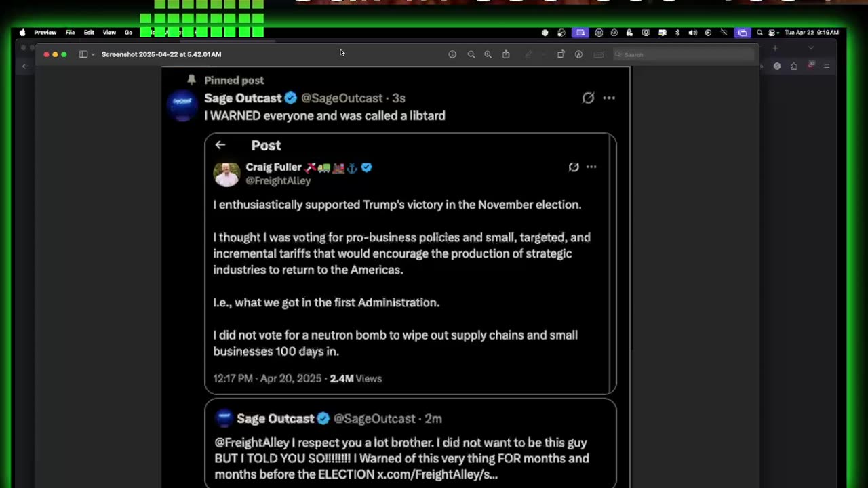Open the File menu

[x=70, y=33]
